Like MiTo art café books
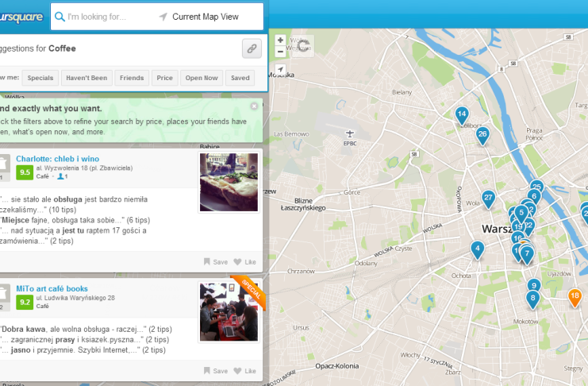 (x=245, y=371)
